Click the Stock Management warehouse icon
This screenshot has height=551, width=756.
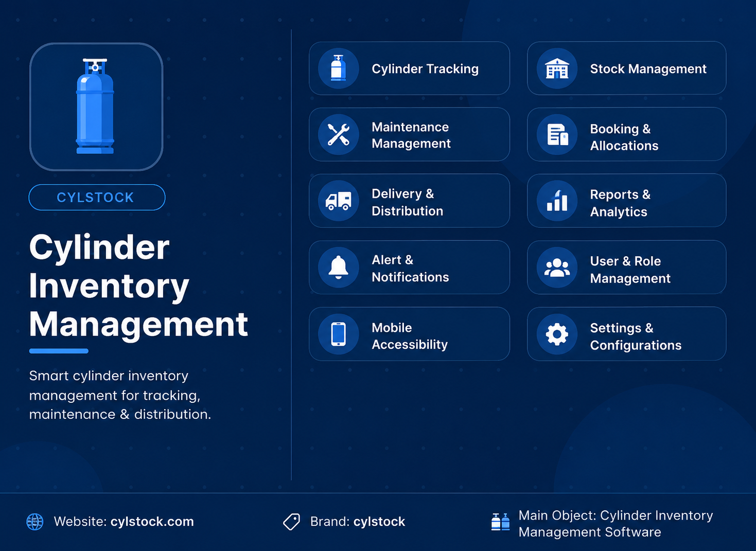pos(557,68)
